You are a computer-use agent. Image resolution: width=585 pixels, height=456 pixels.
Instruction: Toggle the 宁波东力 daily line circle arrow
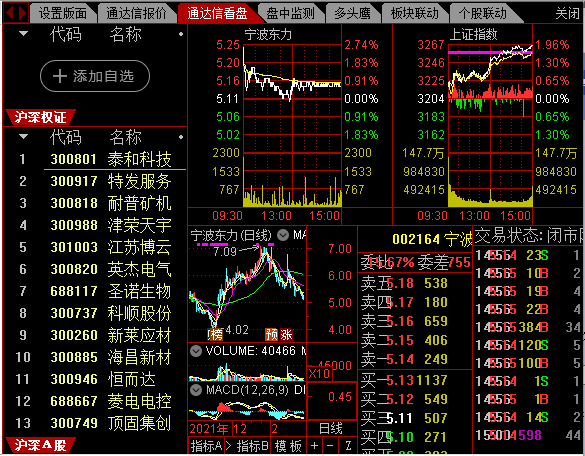(x=283, y=235)
